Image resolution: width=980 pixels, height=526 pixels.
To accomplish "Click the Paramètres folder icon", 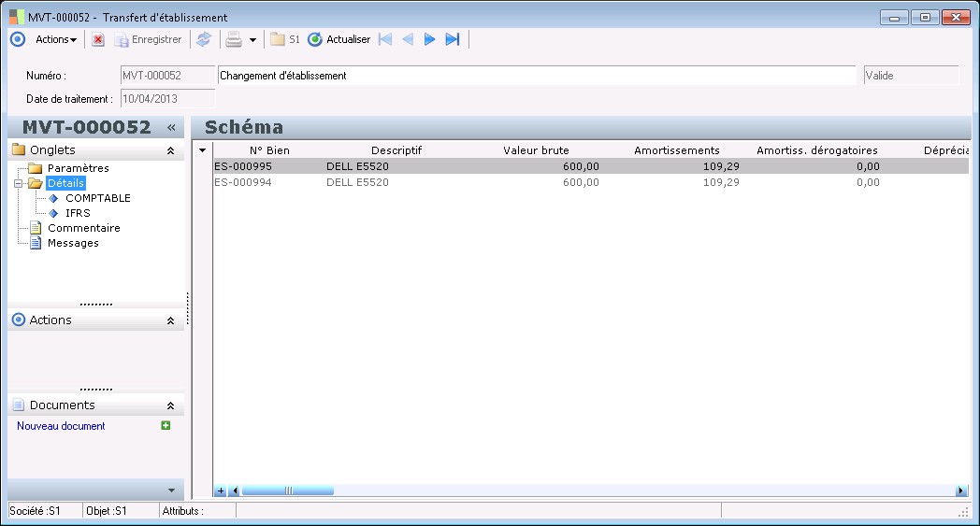I will 35,168.
